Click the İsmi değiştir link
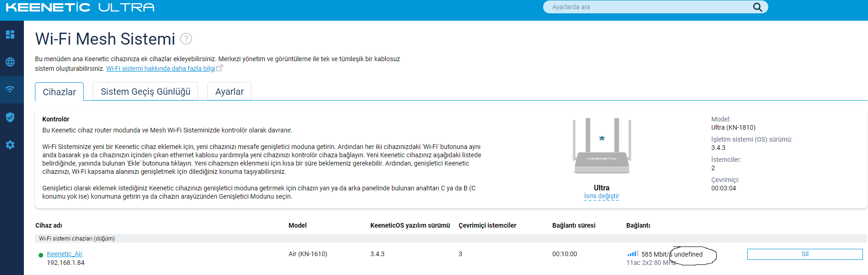 pyautogui.click(x=601, y=196)
